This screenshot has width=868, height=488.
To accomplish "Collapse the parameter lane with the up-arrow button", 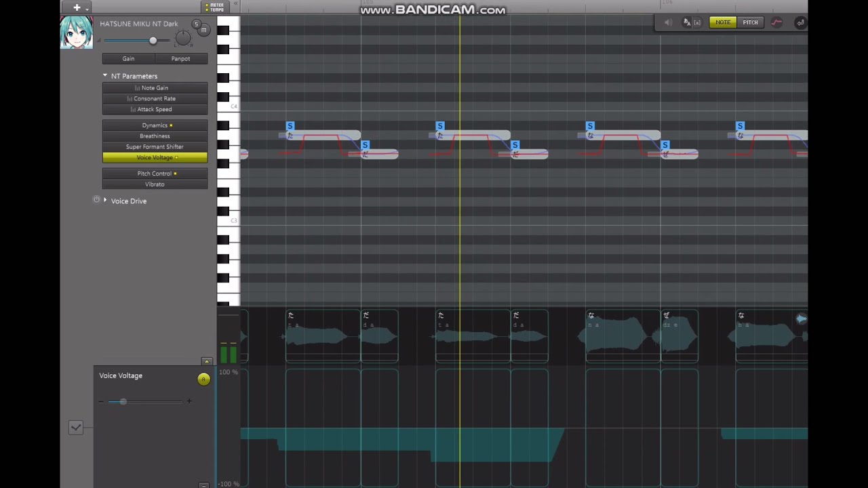I will pos(207,362).
